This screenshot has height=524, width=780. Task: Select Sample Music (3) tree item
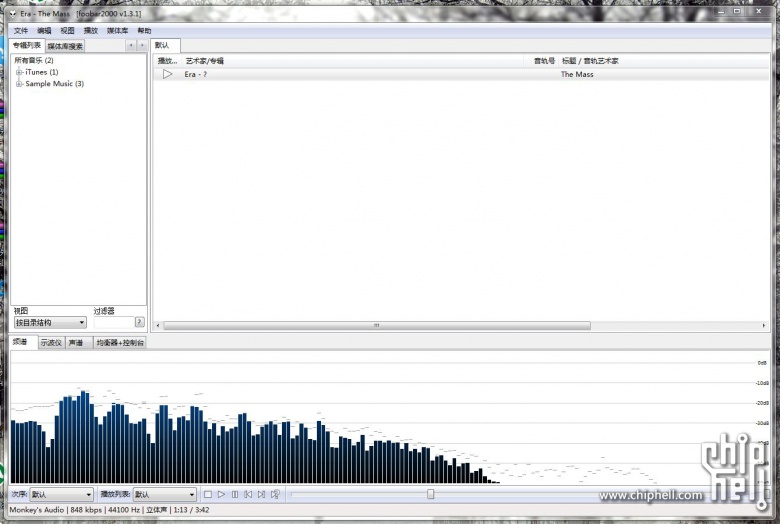55,84
